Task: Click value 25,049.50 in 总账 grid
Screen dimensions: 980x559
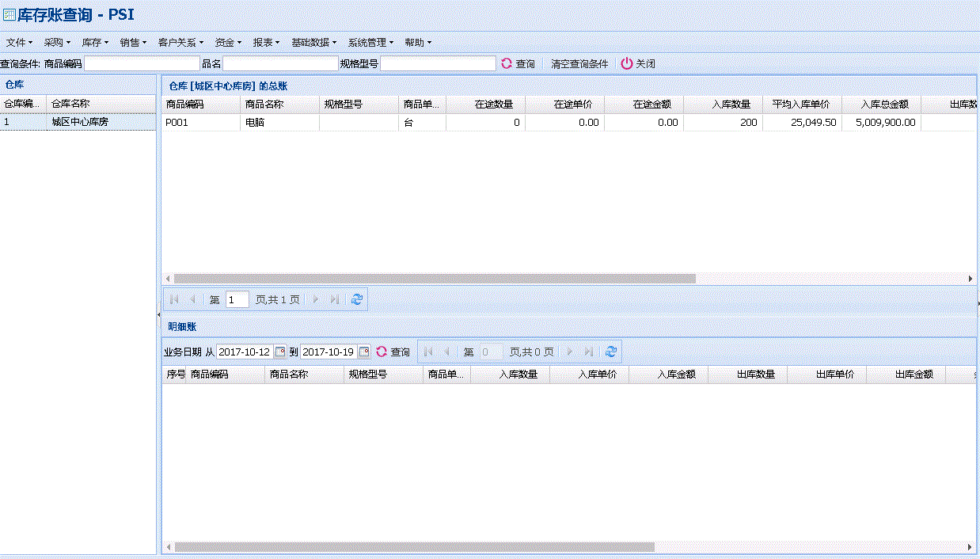Action: pos(813,123)
